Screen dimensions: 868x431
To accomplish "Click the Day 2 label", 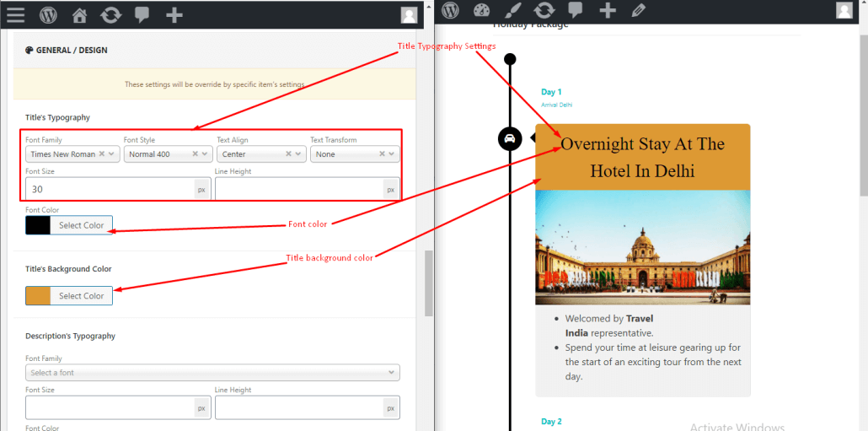I will click(551, 422).
